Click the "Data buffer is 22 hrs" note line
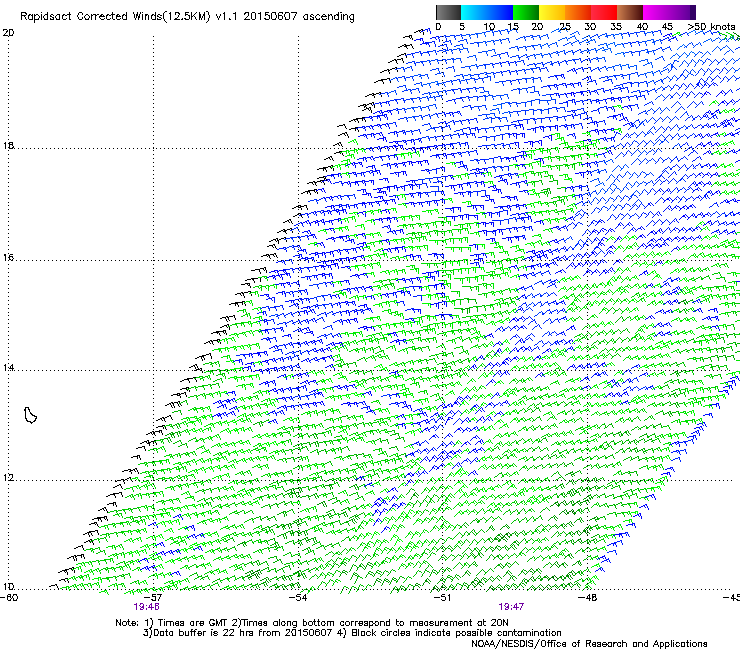740x650 pixels. click(352, 633)
